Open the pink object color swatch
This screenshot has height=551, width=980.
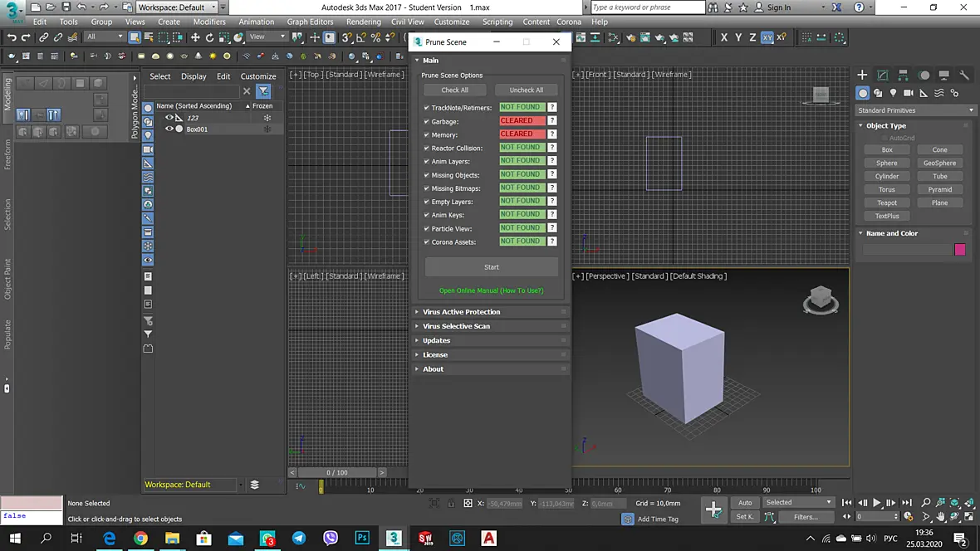(960, 250)
